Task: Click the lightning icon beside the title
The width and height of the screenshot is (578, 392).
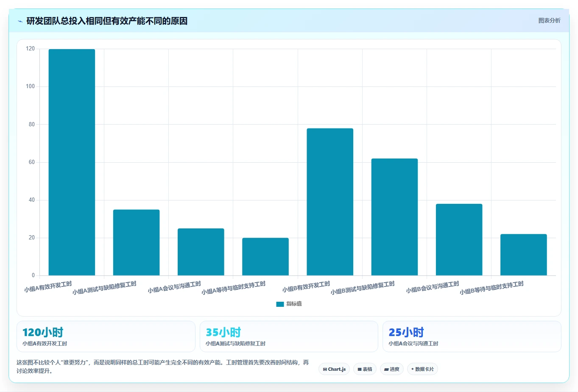Action: click(20, 21)
